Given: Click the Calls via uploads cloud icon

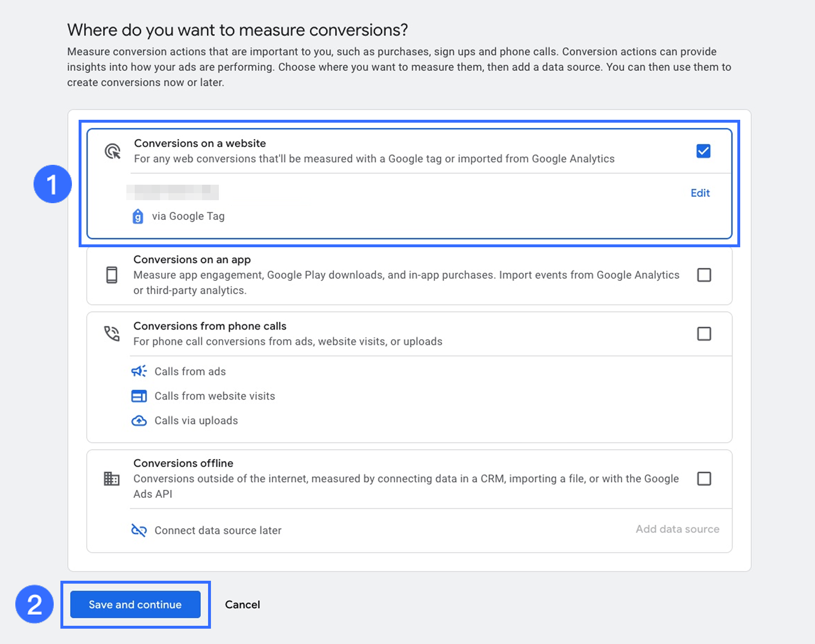Looking at the screenshot, I should [139, 421].
